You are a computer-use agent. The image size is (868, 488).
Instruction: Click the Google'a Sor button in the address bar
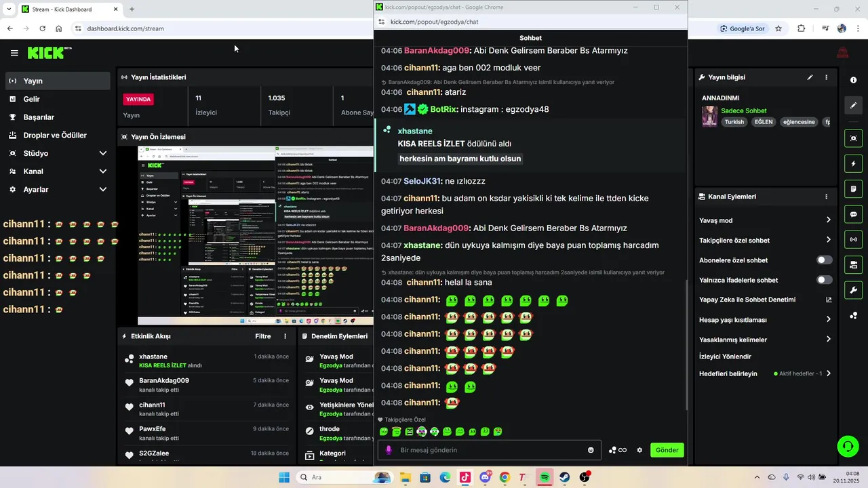(742, 28)
